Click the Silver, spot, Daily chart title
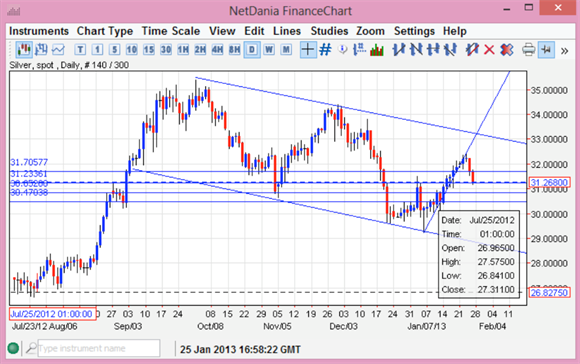Screen dimensions: 580x364 pyautogui.click(x=69, y=65)
